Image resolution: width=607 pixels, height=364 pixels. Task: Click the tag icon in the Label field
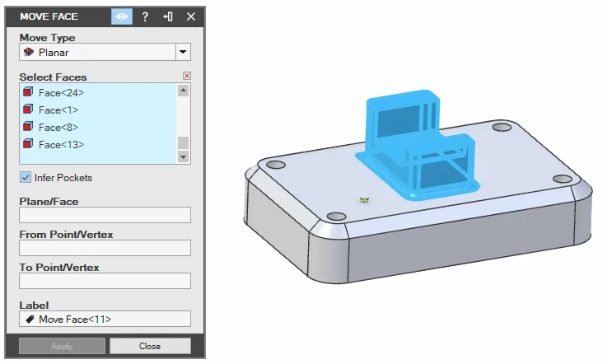point(30,319)
